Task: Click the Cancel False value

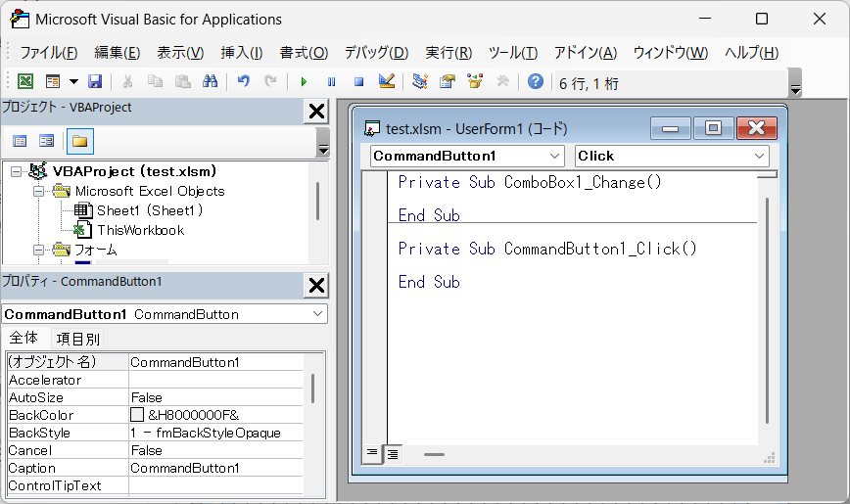Action: [215, 450]
